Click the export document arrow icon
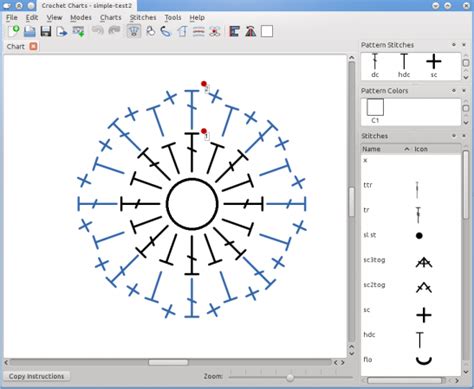This screenshot has width=474, height=389. click(x=62, y=32)
